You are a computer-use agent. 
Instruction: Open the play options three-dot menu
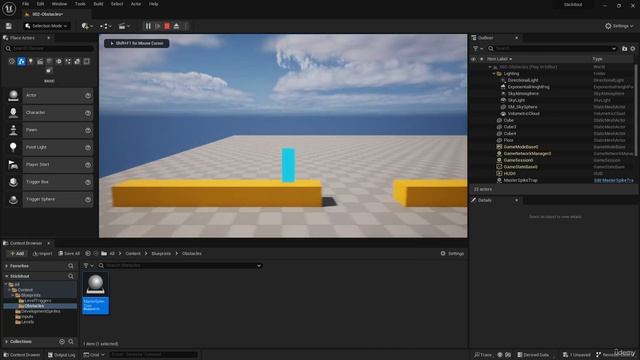(x=186, y=26)
